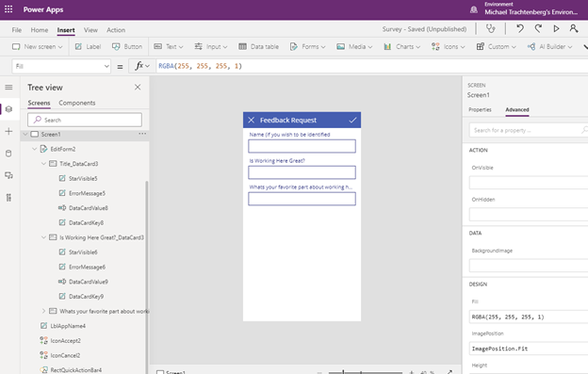Select IconCancel2 in the tree
Viewport: 588px width, 374px height.
65,355
